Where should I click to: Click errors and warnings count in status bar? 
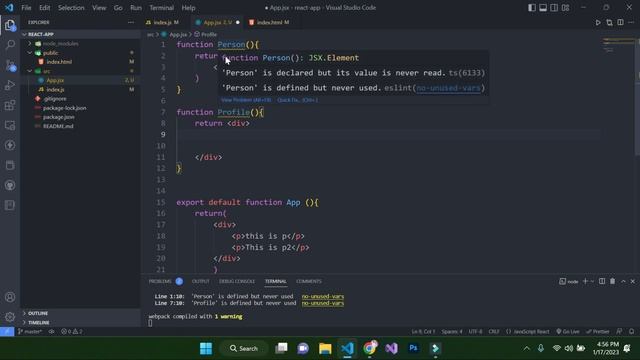(x=72, y=331)
